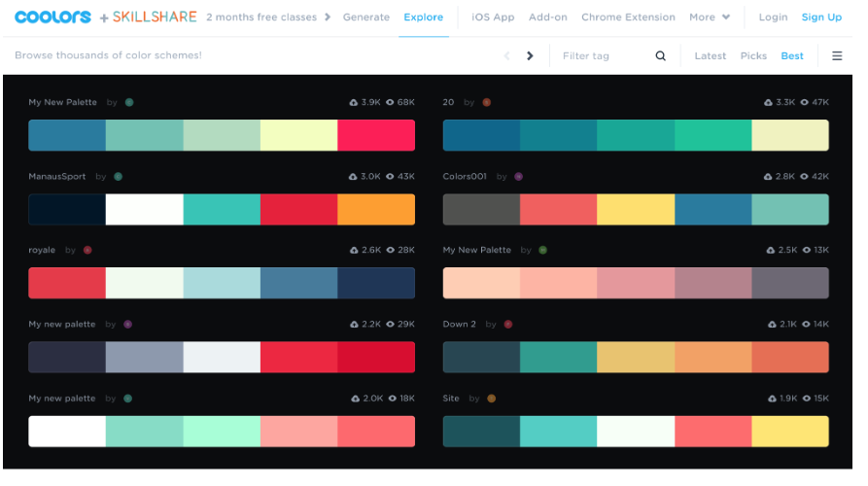
Task: Click author avatar beside Colors001
Action: [518, 177]
